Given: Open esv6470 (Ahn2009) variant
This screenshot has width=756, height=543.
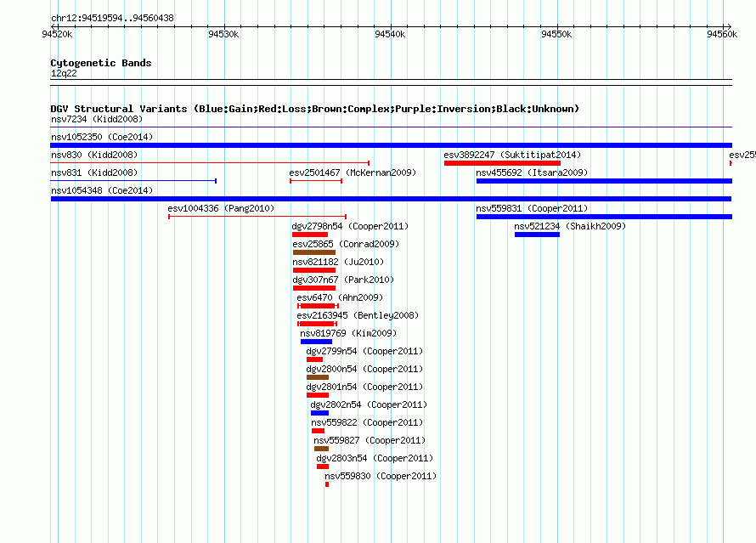Looking at the screenshot, I should (x=340, y=297).
